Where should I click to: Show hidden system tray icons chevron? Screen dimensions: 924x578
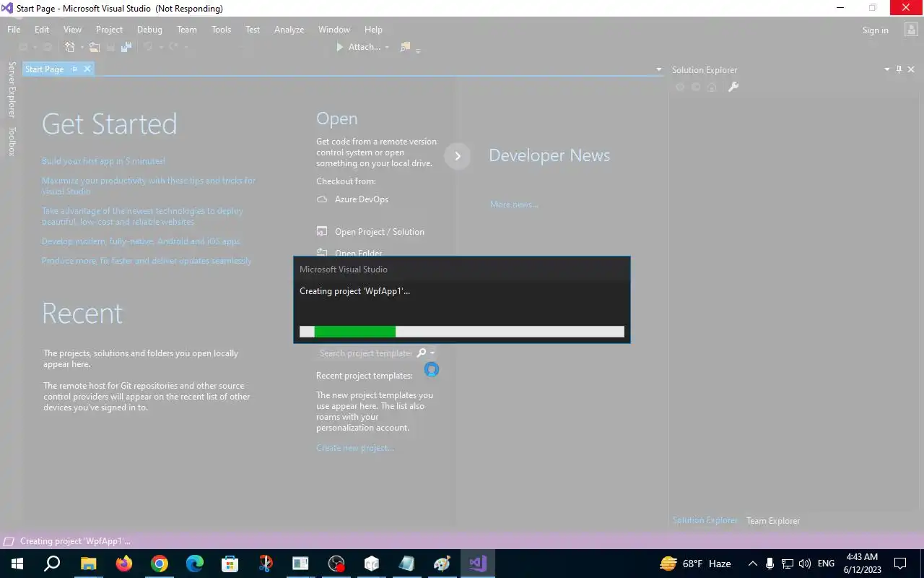(752, 564)
